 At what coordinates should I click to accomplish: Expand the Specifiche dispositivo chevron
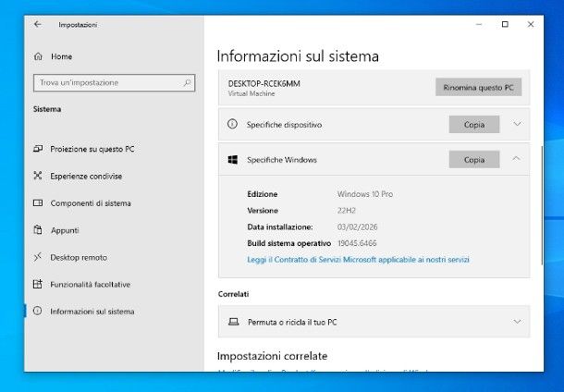(517, 124)
